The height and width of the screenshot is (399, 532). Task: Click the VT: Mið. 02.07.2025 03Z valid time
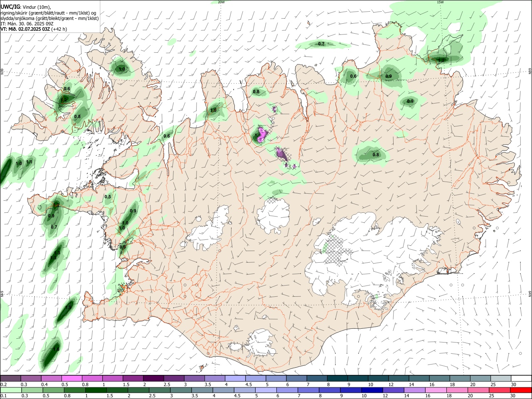25,29
